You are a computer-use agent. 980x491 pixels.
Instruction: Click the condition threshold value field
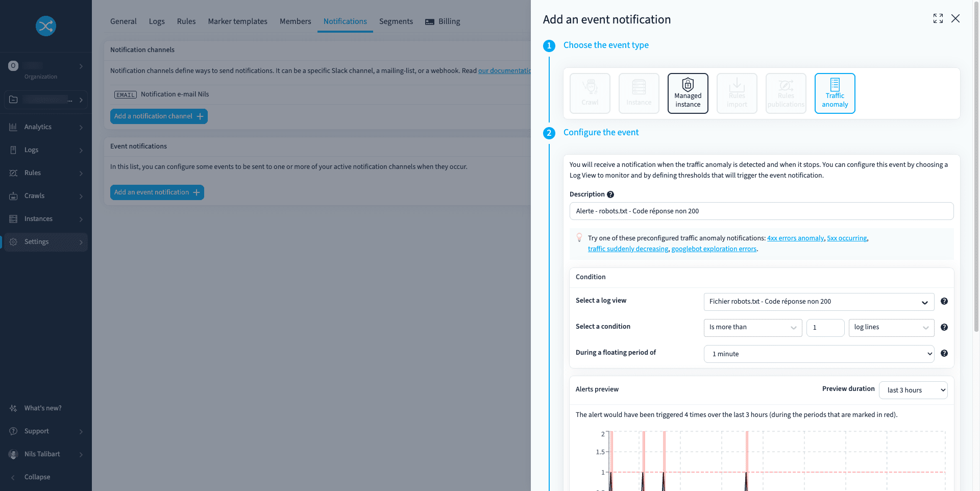(x=825, y=328)
